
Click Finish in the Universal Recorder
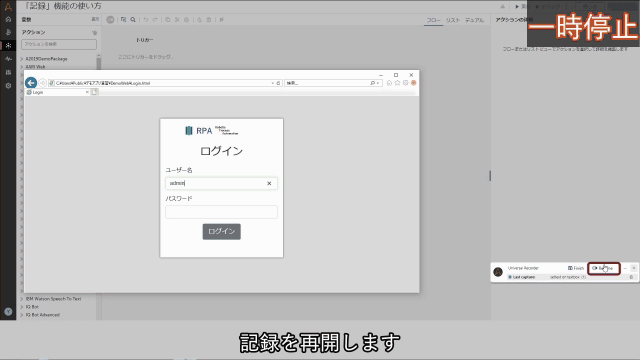[x=576, y=268]
